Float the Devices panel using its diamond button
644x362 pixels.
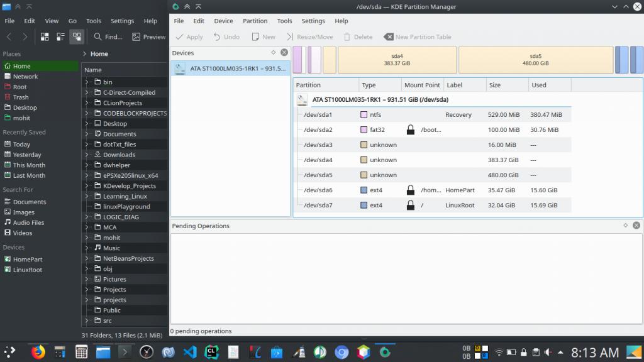point(274,53)
